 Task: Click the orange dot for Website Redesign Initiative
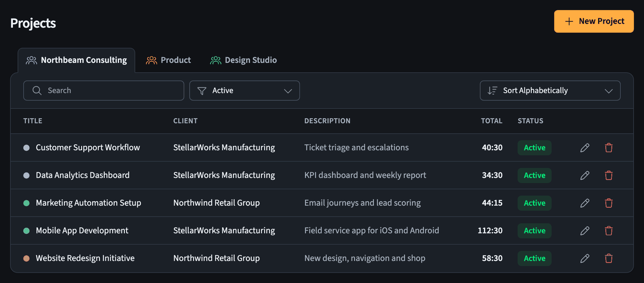27,258
